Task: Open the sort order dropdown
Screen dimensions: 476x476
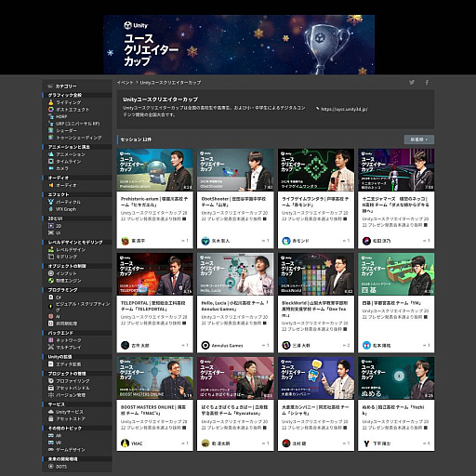Action: pos(419,139)
